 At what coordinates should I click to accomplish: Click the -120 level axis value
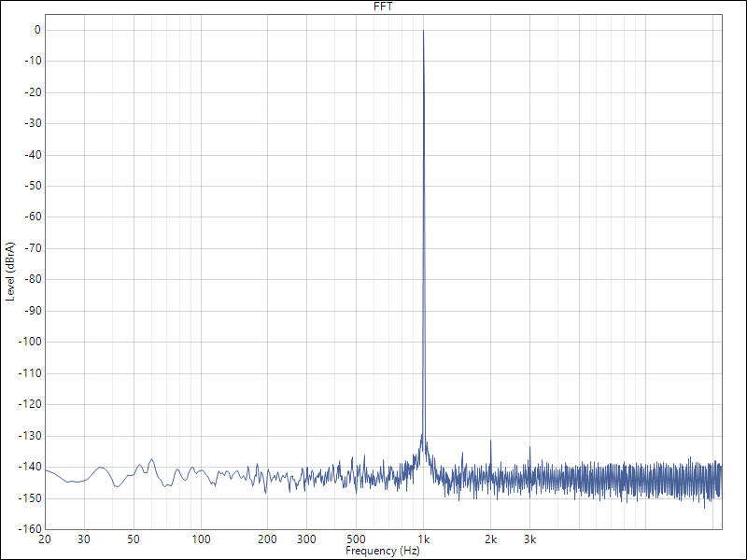click(30, 404)
